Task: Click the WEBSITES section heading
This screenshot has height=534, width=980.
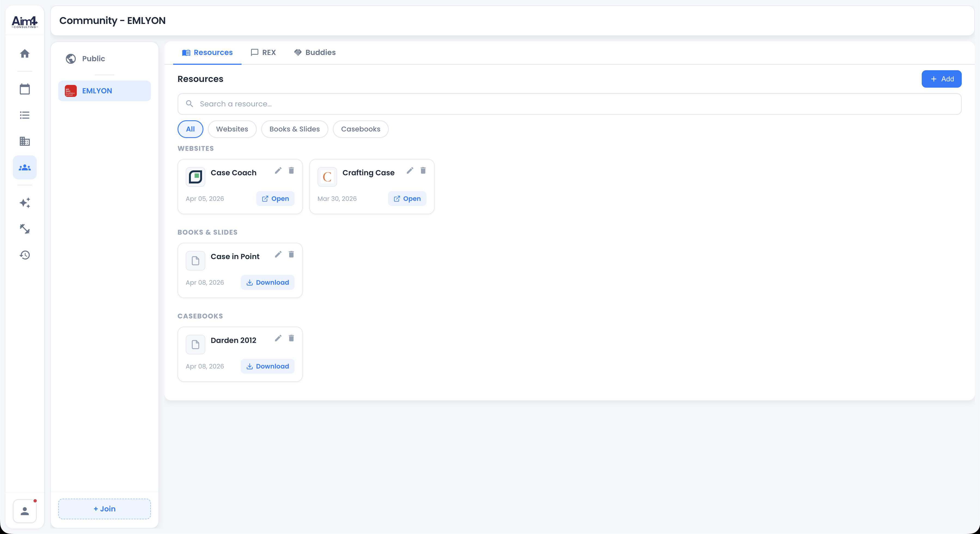Action: pos(196,149)
